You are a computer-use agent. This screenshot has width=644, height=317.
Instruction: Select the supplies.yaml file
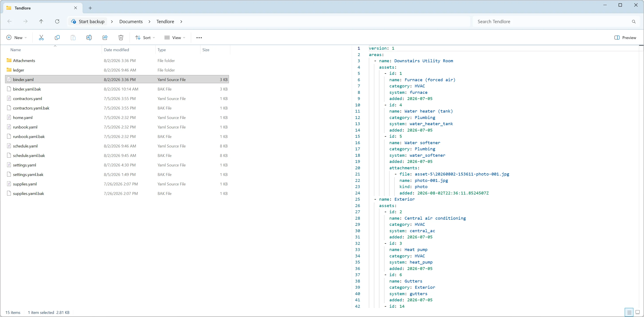click(117, 184)
